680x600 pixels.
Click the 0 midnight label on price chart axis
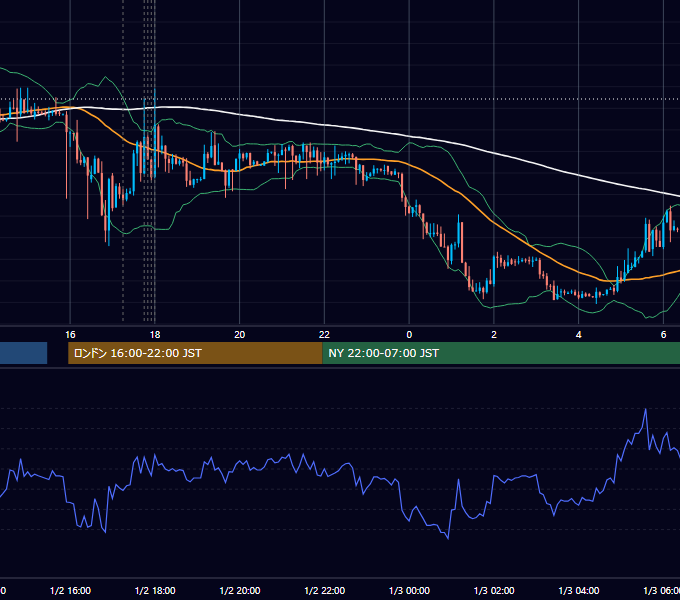pyautogui.click(x=409, y=335)
